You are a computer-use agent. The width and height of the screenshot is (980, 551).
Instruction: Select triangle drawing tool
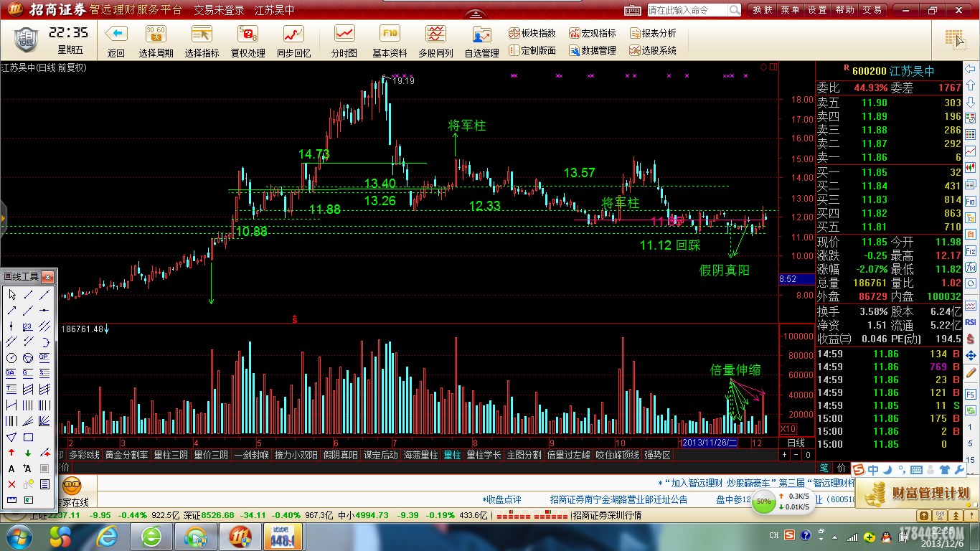click(x=11, y=438)
